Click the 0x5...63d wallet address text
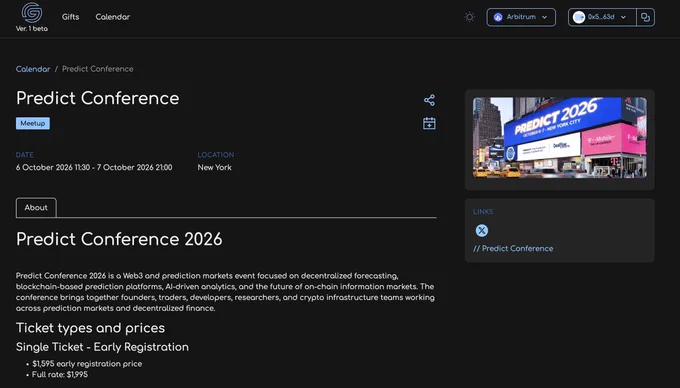 601,17
